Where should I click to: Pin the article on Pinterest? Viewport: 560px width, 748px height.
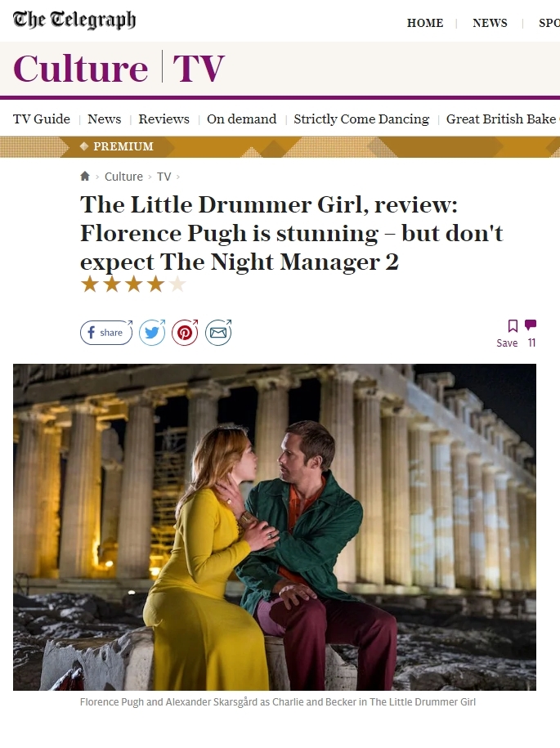(x=185, y=333)
